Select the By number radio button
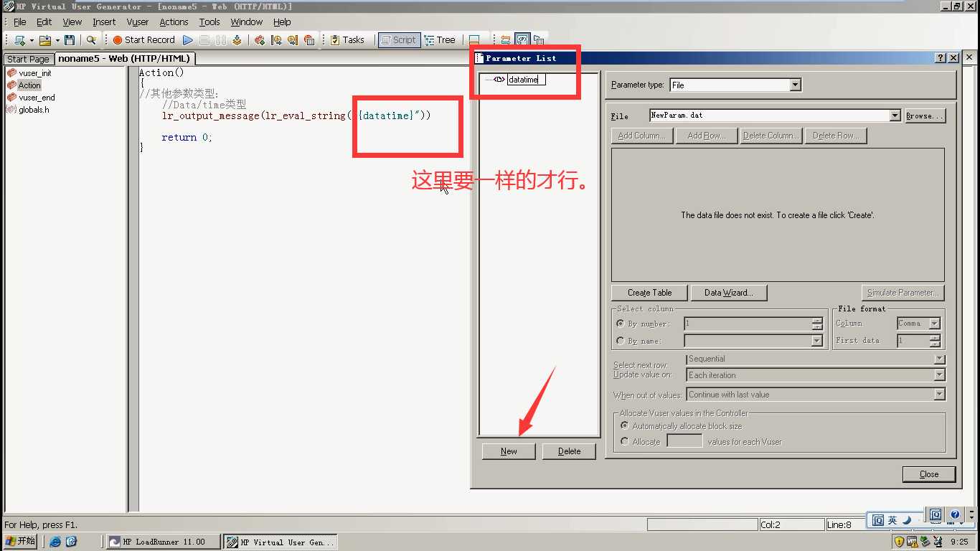980x551 pixels. tap(621, 324)
